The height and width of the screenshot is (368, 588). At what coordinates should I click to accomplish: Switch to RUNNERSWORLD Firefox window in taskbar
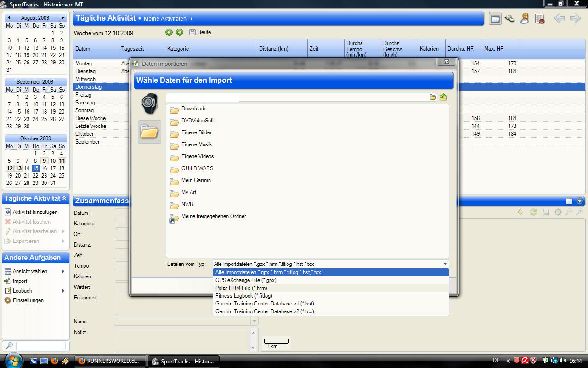pos(110,361)
